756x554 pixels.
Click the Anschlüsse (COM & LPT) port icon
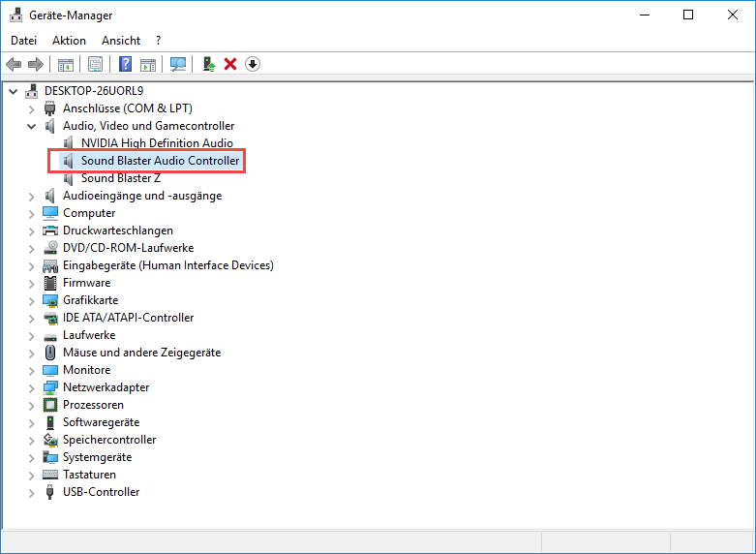pyautogui.click(x=49, y=108)
